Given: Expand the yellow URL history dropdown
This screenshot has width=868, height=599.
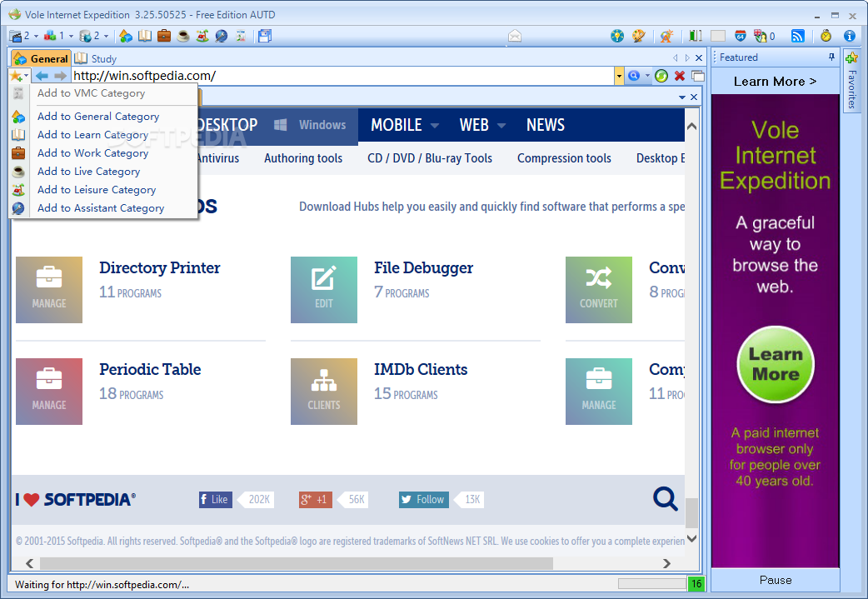Looking at the screenshot, I should pyautogui.click(x=619, y=76).
